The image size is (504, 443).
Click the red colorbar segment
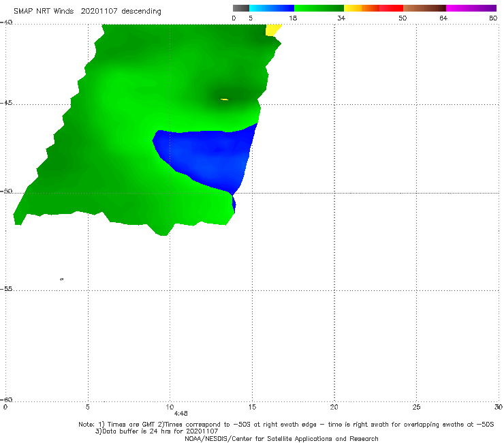pos(391,8)
